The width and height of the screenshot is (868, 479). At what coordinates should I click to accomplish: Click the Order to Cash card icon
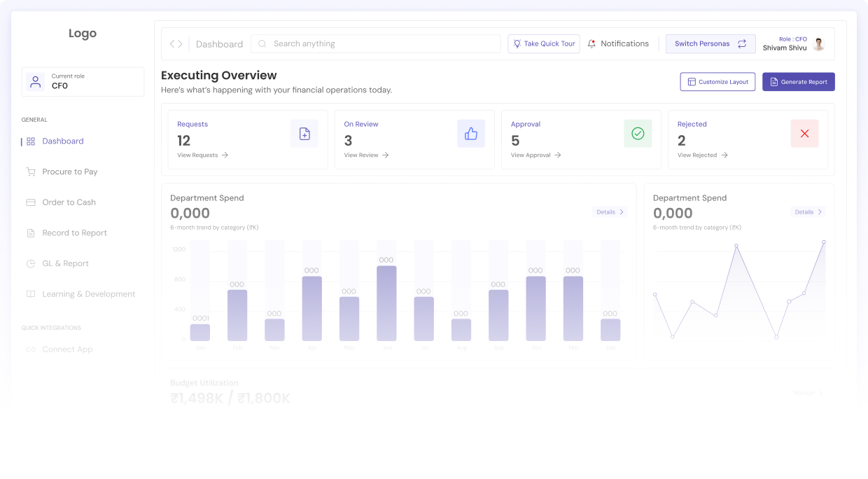pos(31,202)
